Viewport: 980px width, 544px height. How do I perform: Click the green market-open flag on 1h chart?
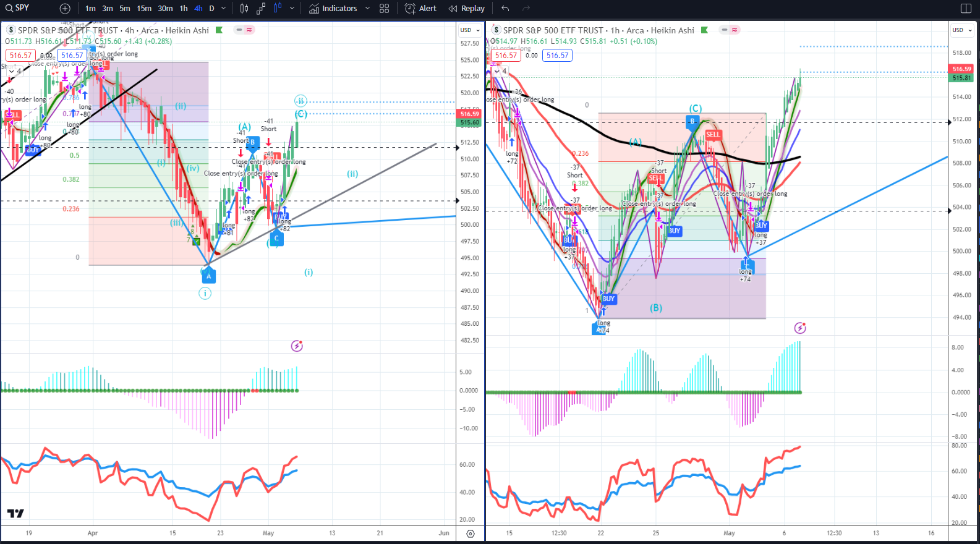click(x=704, y=30)
